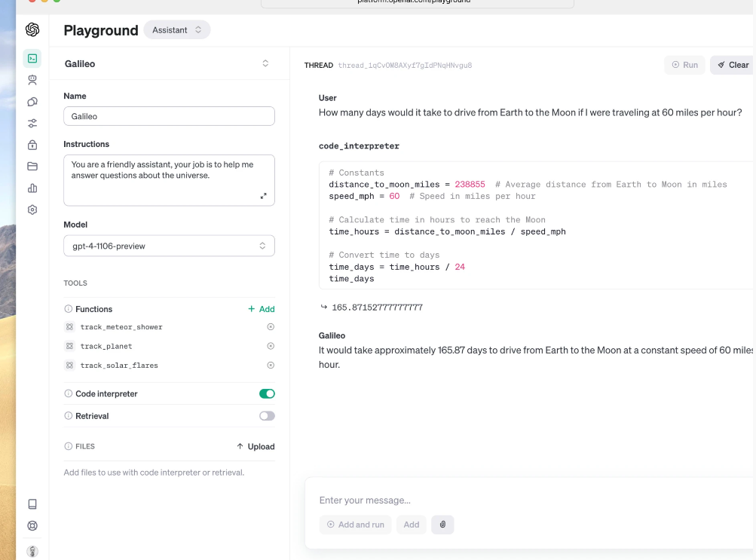Open the API keys lock icon
756x560 pixels.
32,145
